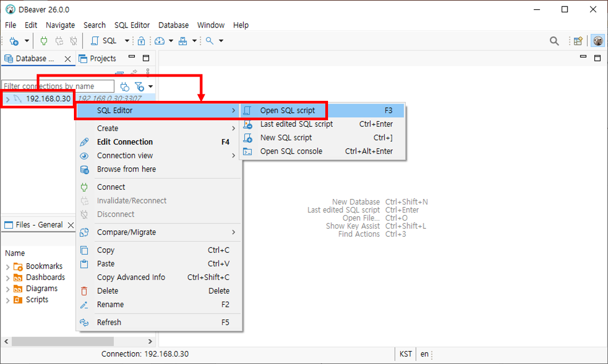The height and width of the screenshot is (364, 608).
Task: Expand the search toolbar dropdown arrow
Action: coord(221,40)
